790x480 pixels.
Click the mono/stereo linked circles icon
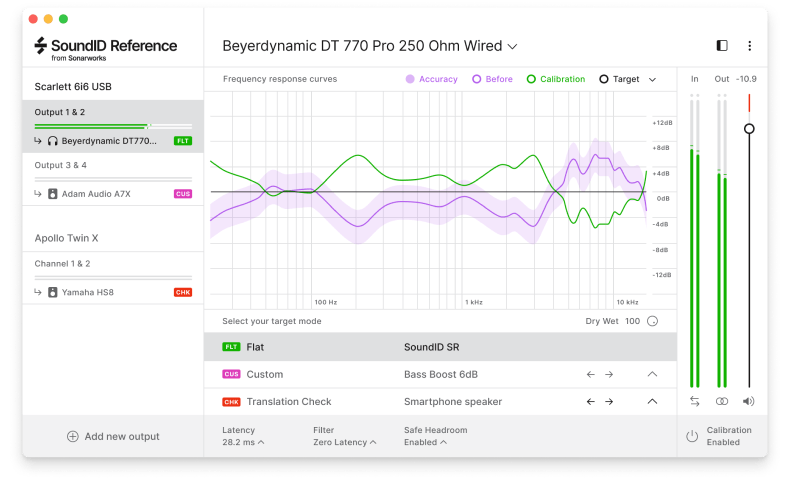tap(721, 401)
